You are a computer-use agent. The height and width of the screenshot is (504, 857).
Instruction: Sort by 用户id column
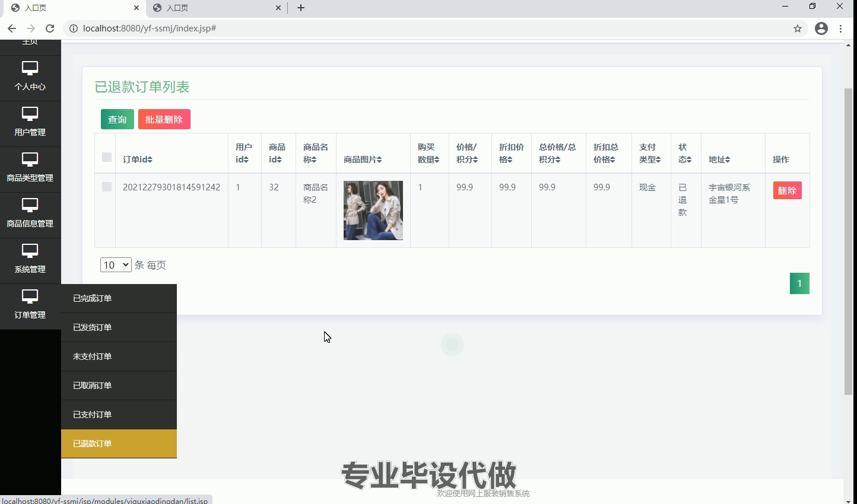coord(243,153)
